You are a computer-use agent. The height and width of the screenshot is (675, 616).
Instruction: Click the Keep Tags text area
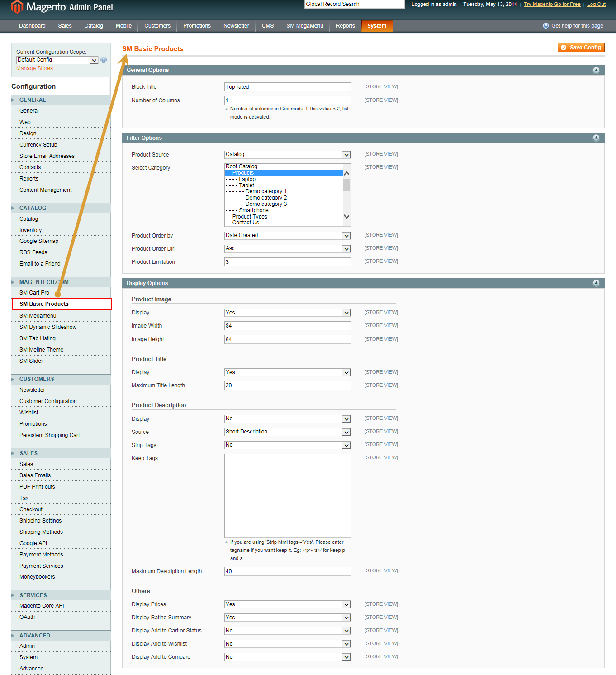pyautogui.click(x=288, y=496)
